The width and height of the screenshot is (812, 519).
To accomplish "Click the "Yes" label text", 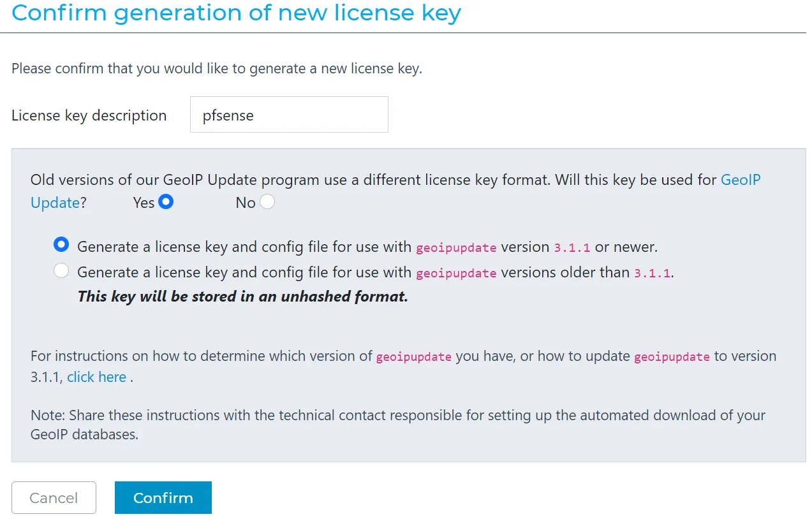I will [144, 203].
